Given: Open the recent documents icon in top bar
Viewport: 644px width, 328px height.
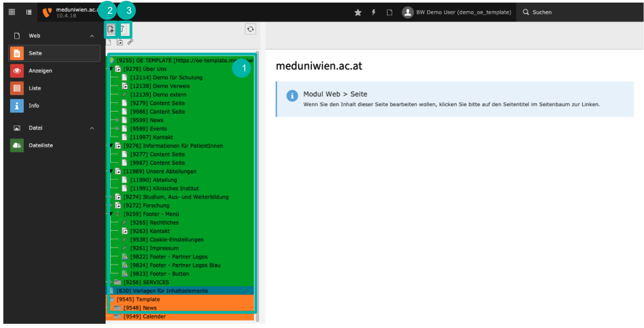Looking at the screenshot, I should (390, 12).
